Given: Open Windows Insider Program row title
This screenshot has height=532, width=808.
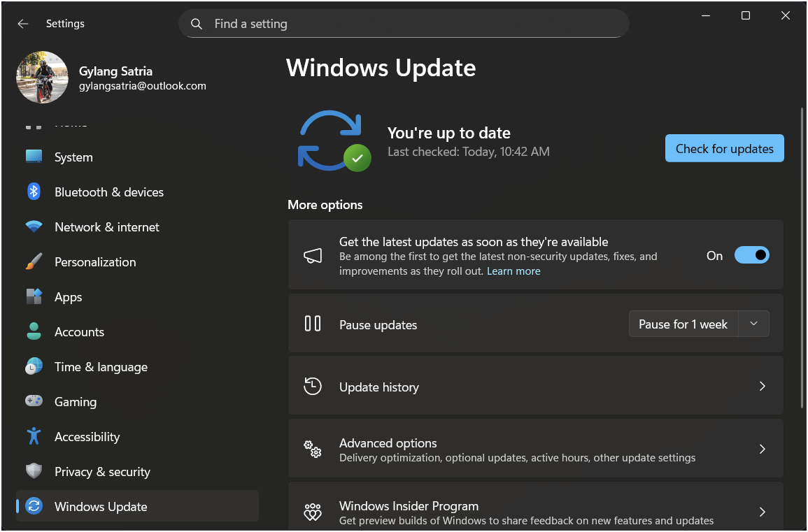Looking at the screenshot, I should pyautogui.click(x=409, y=505).
